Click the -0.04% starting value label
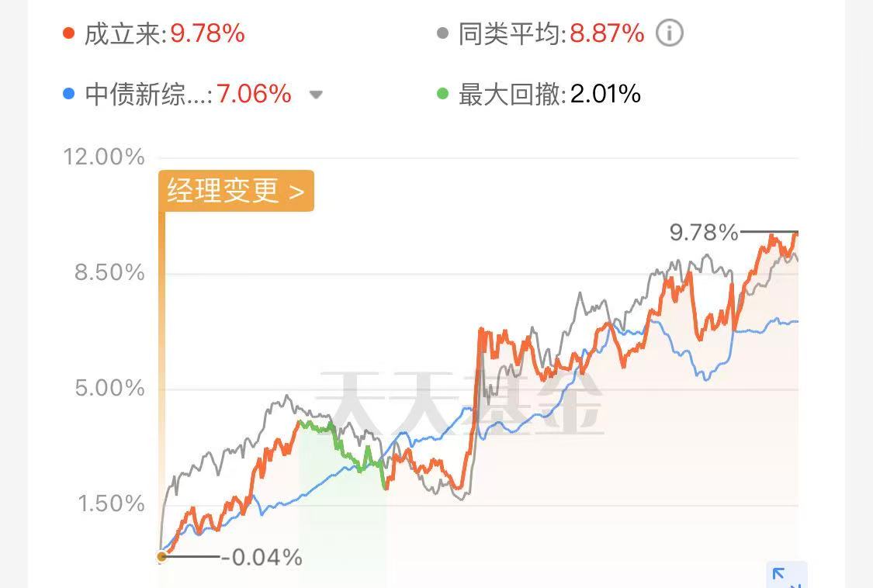The height and width of the screenshot is (588, 873). point(262,558)
